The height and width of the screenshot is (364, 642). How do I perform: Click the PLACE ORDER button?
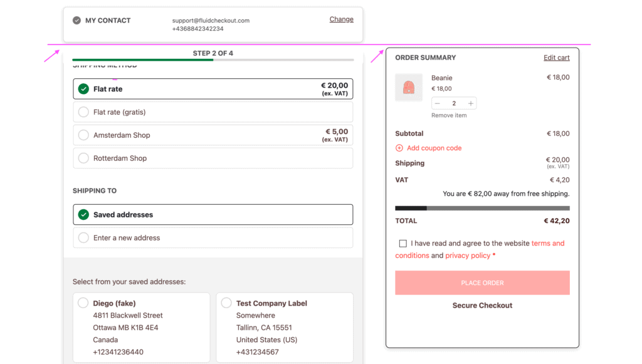[x=481, y=283]
